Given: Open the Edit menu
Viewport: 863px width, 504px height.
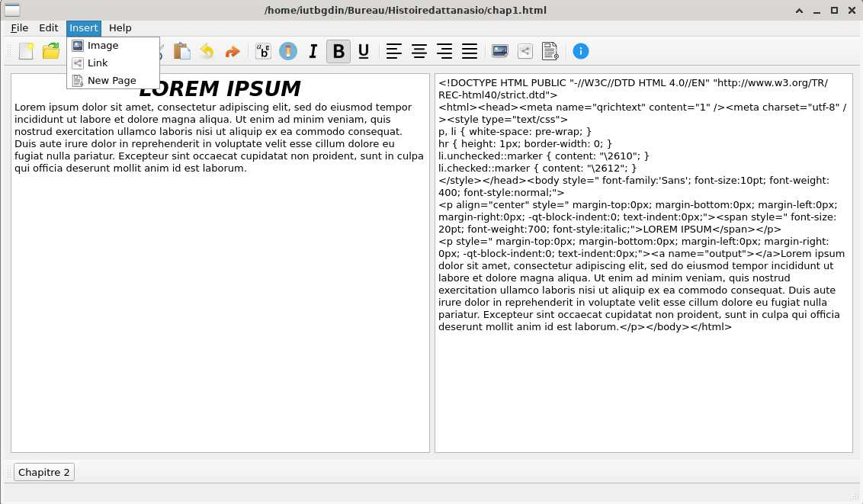Looking at the screenshot, I should click(49, 28).
